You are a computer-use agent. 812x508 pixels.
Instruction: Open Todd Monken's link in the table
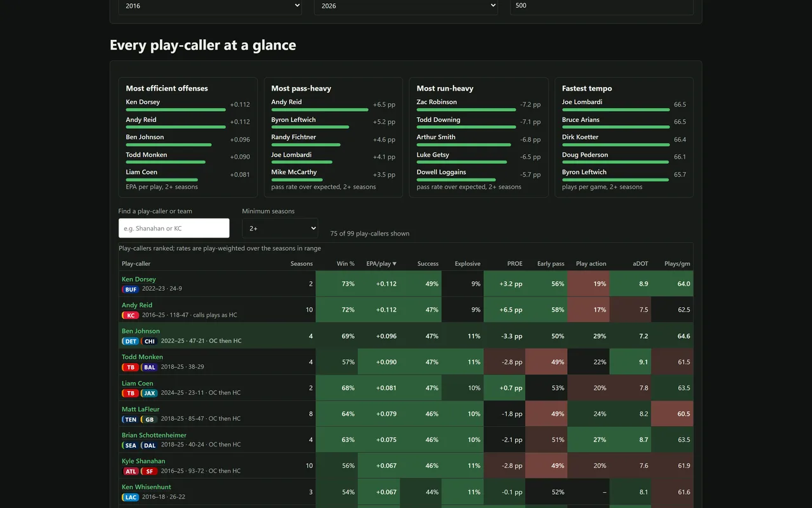(x=142, y=357)
